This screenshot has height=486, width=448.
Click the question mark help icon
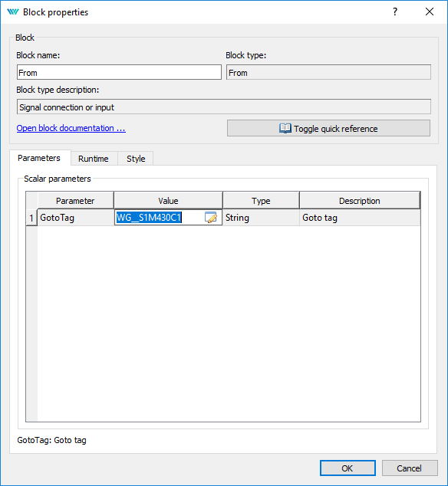pos(395,11)
